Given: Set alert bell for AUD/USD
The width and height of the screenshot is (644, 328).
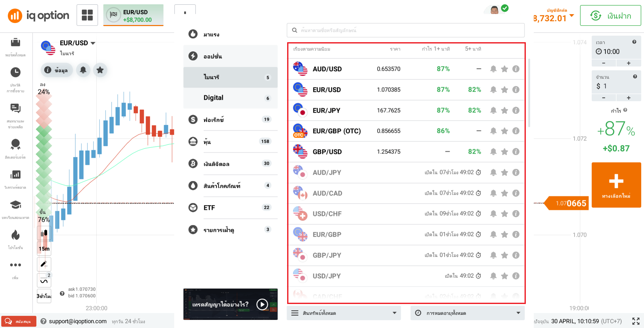Looking at the screenshot, I should 493,69.
